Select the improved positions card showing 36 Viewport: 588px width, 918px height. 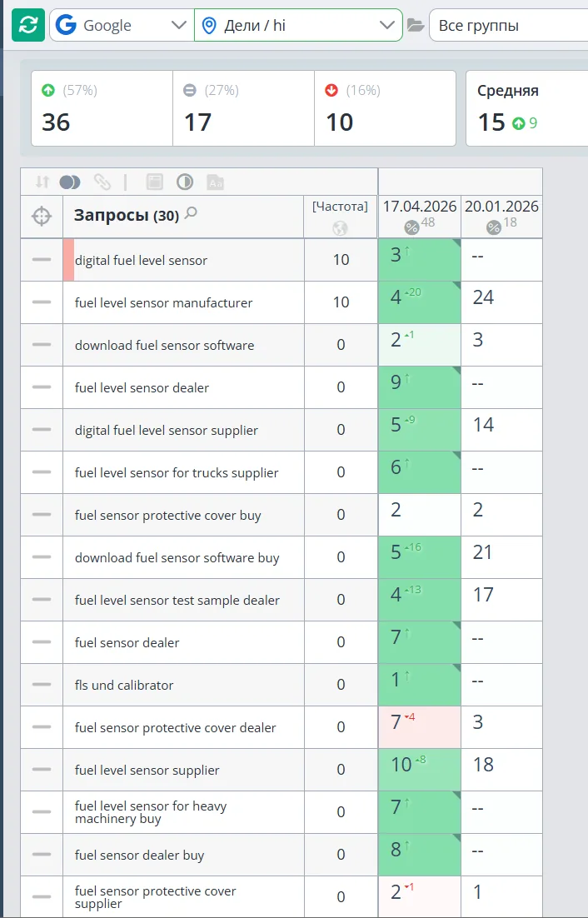click(102, 108)
